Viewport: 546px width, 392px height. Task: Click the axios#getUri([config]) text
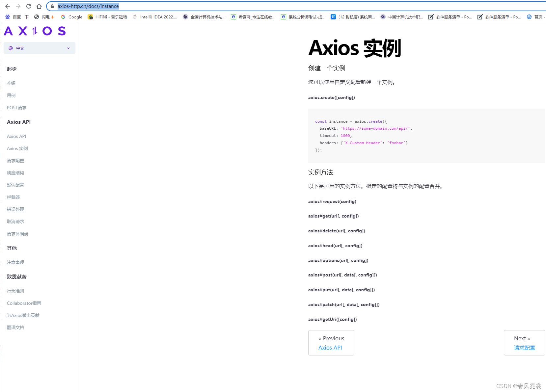(x=333, y=319)
